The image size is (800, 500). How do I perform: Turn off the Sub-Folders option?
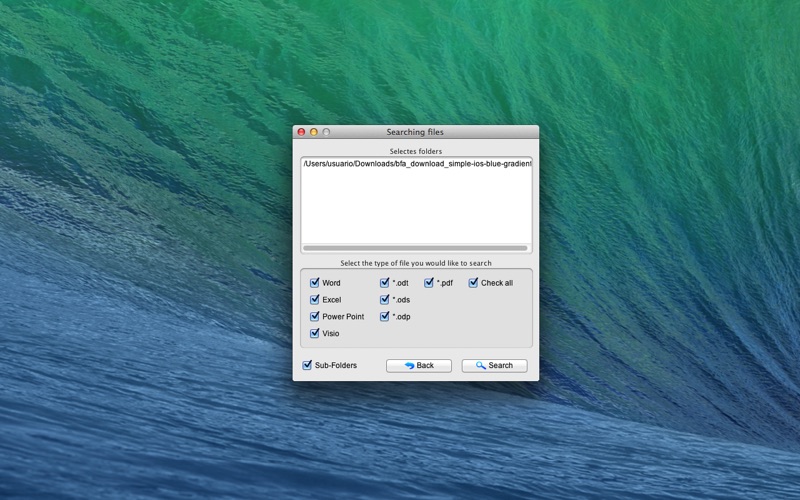tap(307, 365)
